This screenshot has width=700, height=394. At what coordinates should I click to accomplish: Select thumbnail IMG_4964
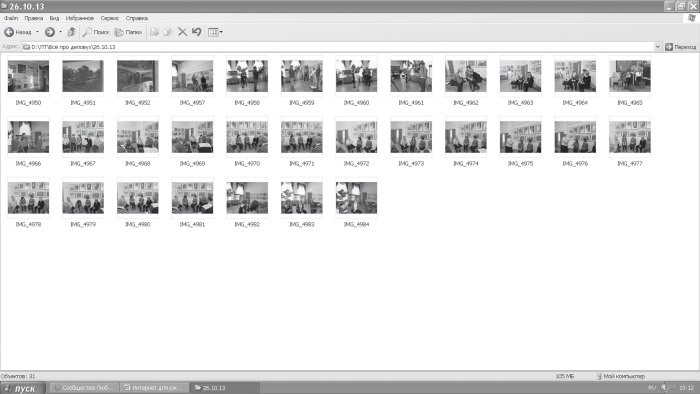[575, 76]
